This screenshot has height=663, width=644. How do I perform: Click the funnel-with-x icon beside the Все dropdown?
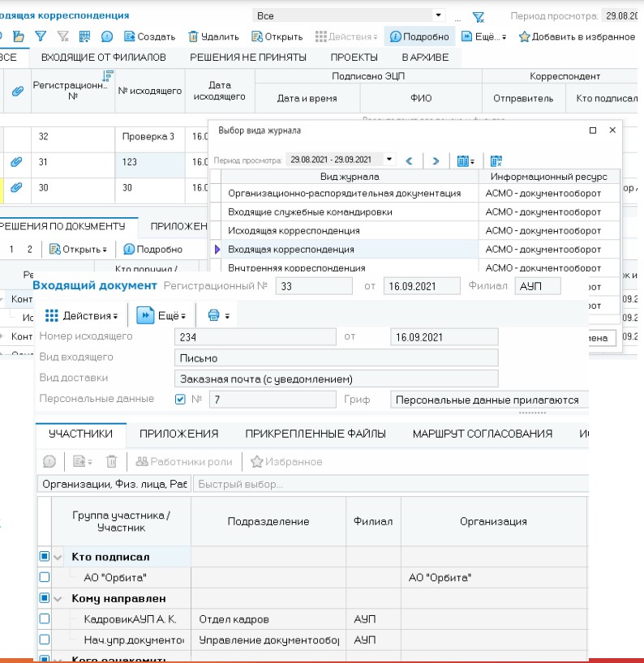pos(479,17)
